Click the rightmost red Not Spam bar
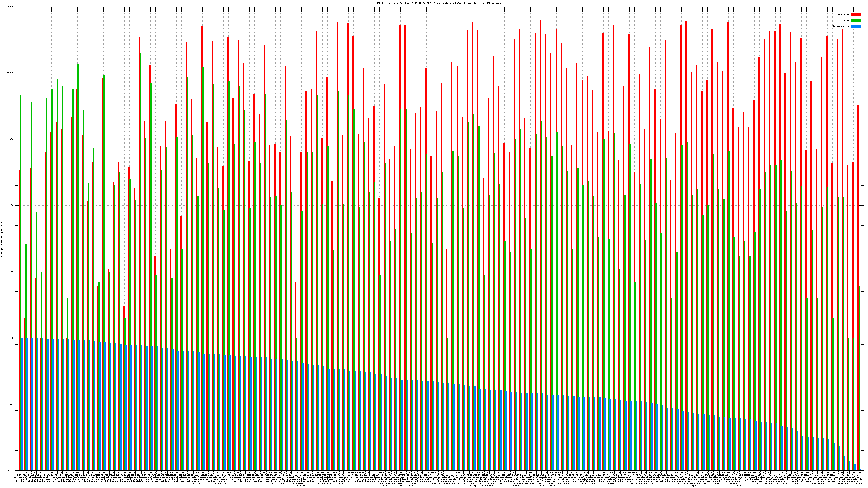868x488 pixels. (858, 269)
